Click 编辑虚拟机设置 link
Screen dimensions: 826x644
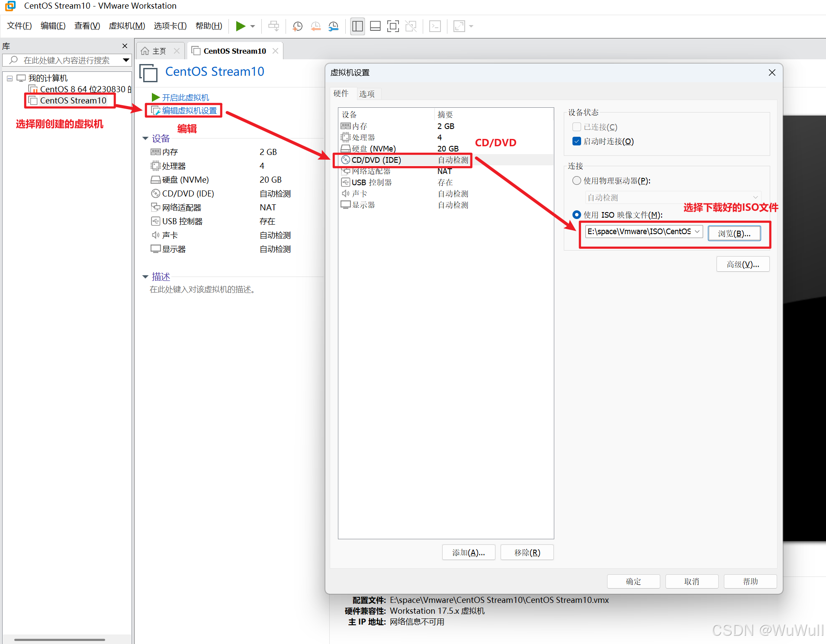(184, 111)
